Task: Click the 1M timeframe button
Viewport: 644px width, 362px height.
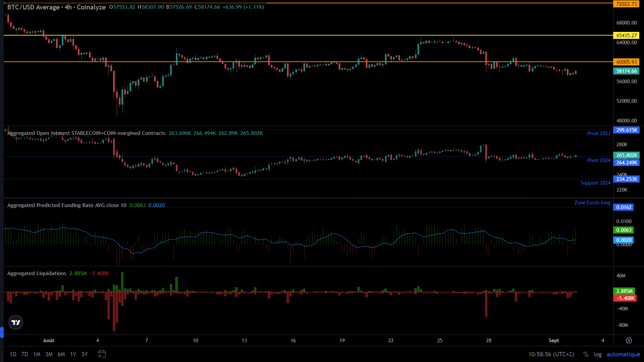Action: point(37,354)
